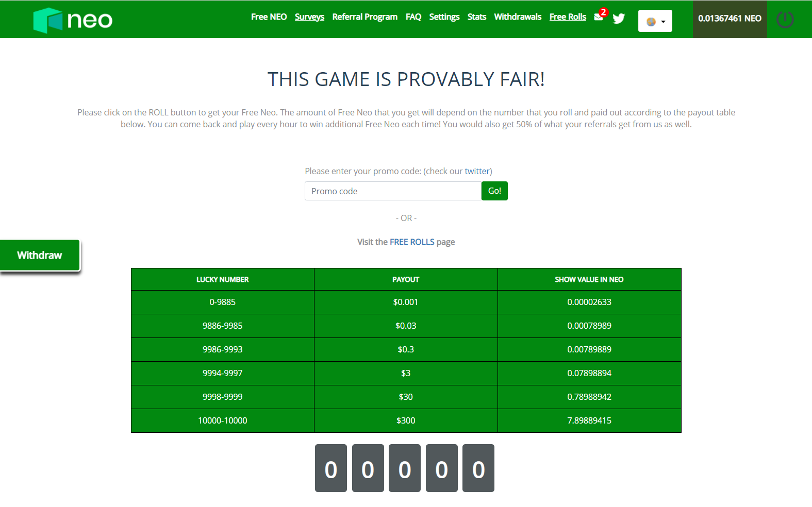812x507 pixels.
Task: Select the 10000-10000 jackpot cell
Action: tap(223, 421)
